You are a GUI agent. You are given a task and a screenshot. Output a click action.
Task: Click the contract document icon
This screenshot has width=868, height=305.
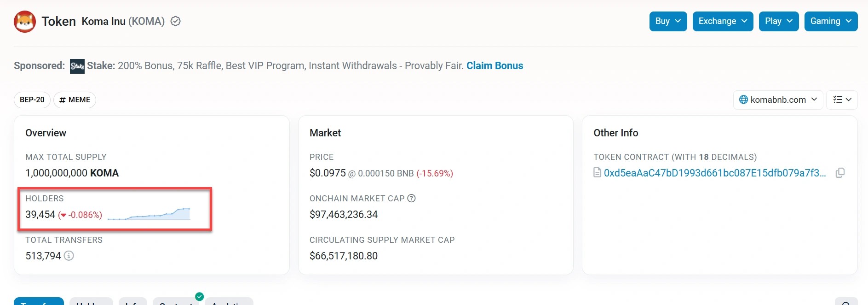[x=597, y=173]
